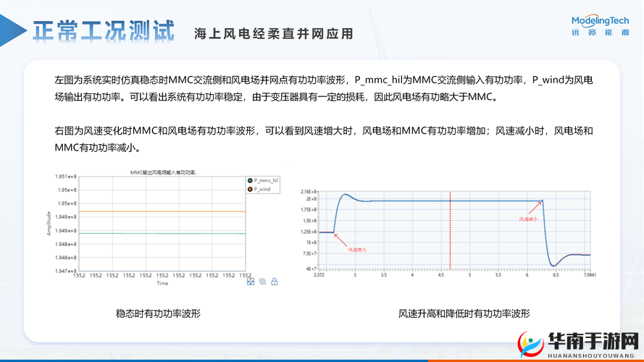Click the caption '稳态时有功功率波形'
Image resolution: width=644 pixels, height=362 pixels.
(x=158, y=313)
